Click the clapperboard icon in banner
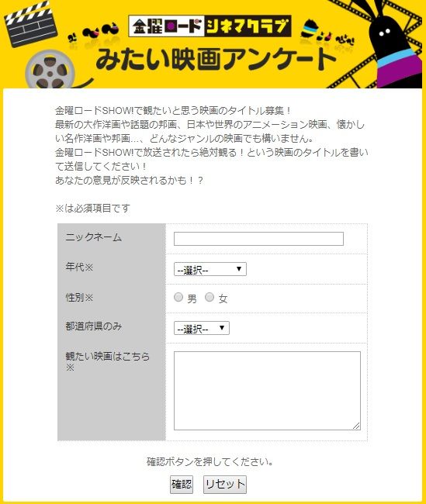Image resolution: width=426 pixels, height=504 pixels. pos(30,24)
